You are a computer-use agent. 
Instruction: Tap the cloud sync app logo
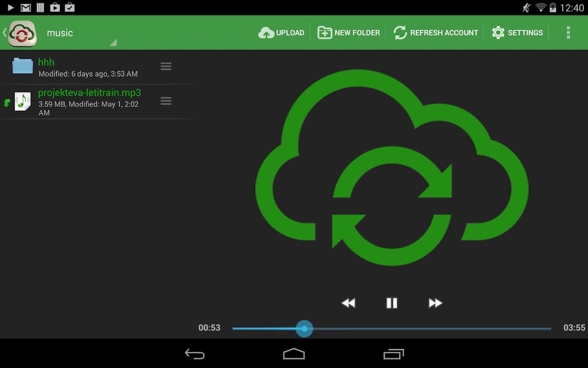23,33
